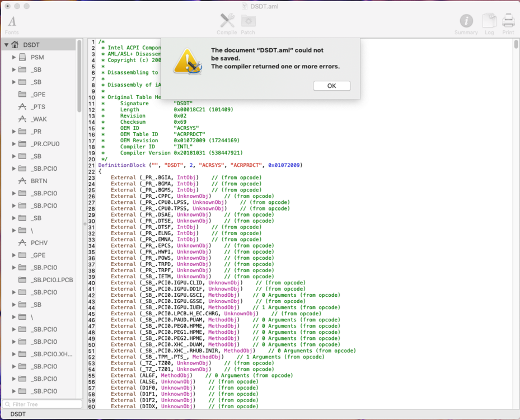Click the warning icon in the error dialog
The height and width of the screenshot is (420, 520).
pyautogui.click(x=188, y=61)
